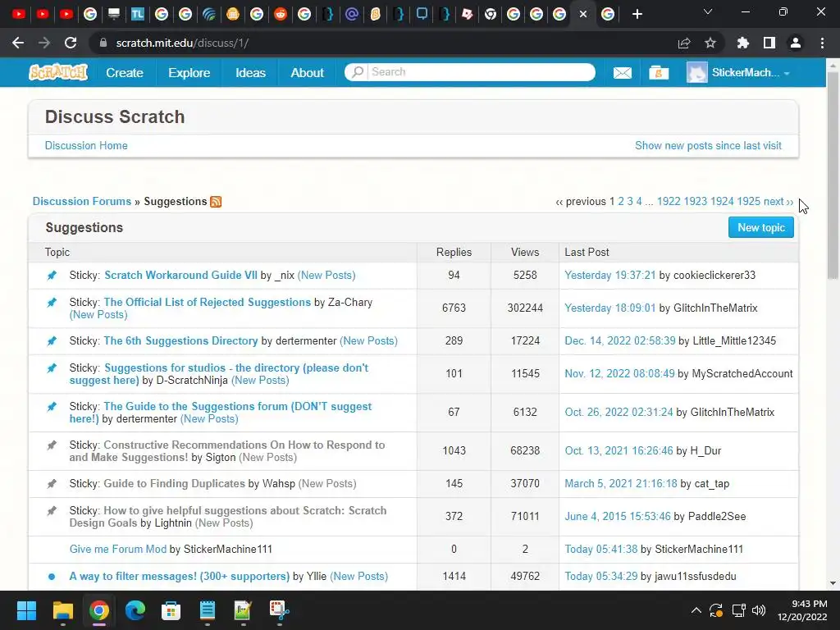The width and height of the screenshot is (840, 630).
Task: Open the Create menu item
Action: (125, 72)
